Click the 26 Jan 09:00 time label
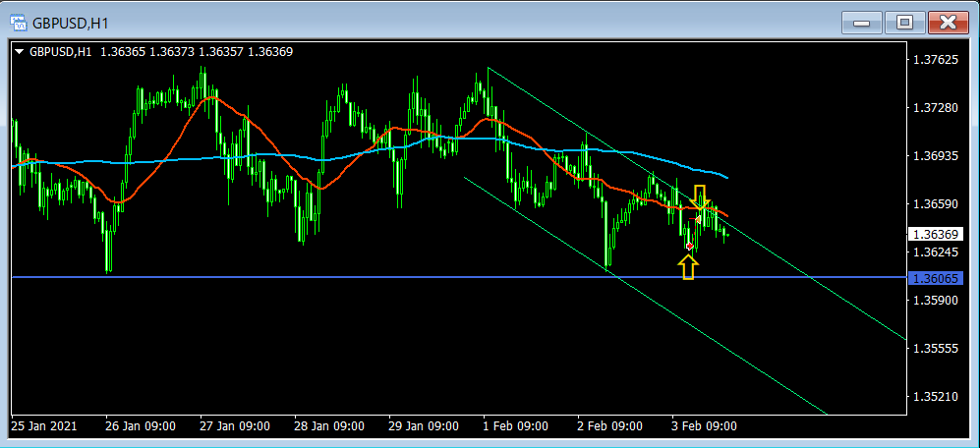980x448 pixels. click(141, 426)
